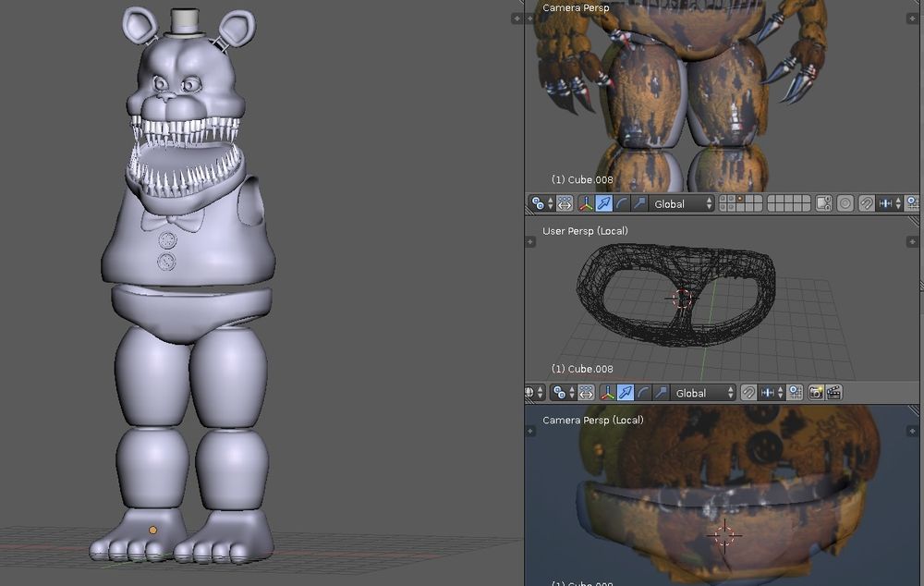
Task: Expand properties plus at right of User Persp viewport
Action: tap(912, 242)
